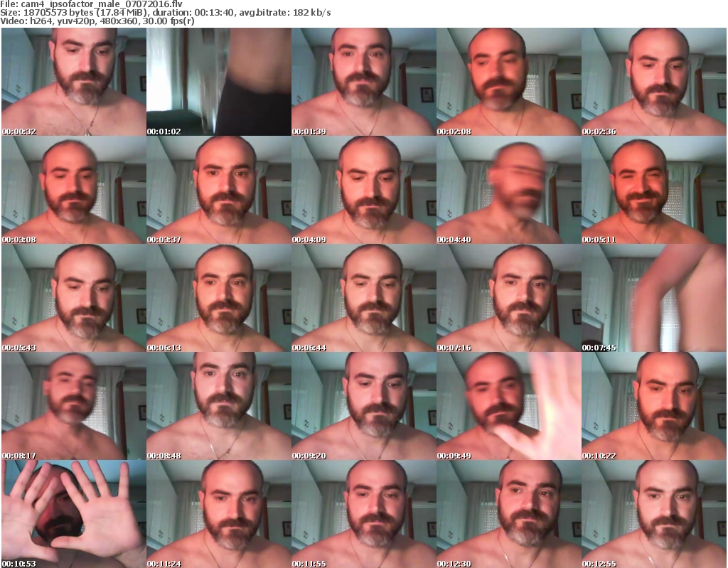This screenshot has height=568, width=728.
Task: Open the frame at 00:05:11
Action: tap(654, 190)
